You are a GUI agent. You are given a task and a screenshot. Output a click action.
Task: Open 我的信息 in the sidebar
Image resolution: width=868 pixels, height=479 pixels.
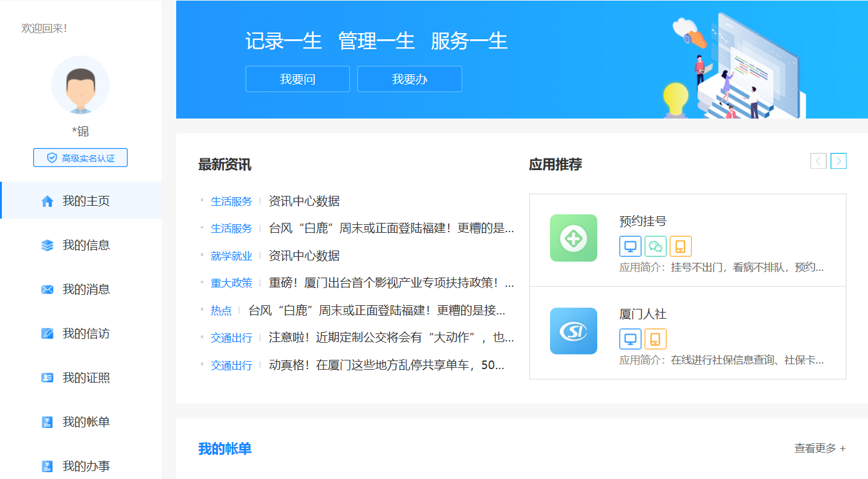point(85,245)
